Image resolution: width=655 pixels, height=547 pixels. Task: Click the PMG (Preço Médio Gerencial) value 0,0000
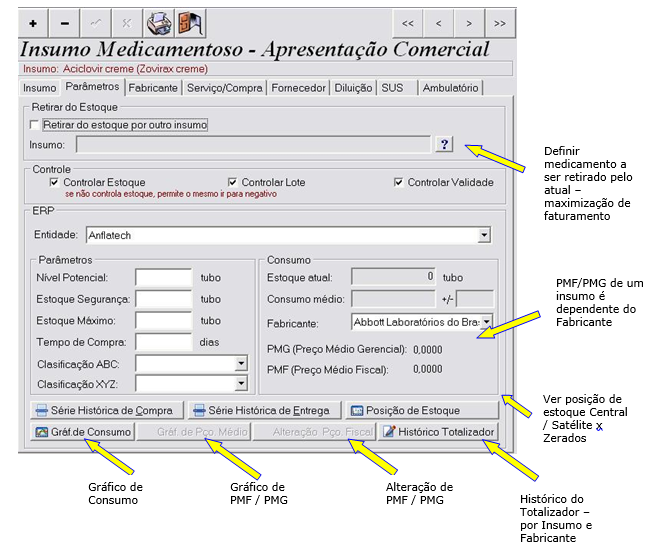[427, 349]
